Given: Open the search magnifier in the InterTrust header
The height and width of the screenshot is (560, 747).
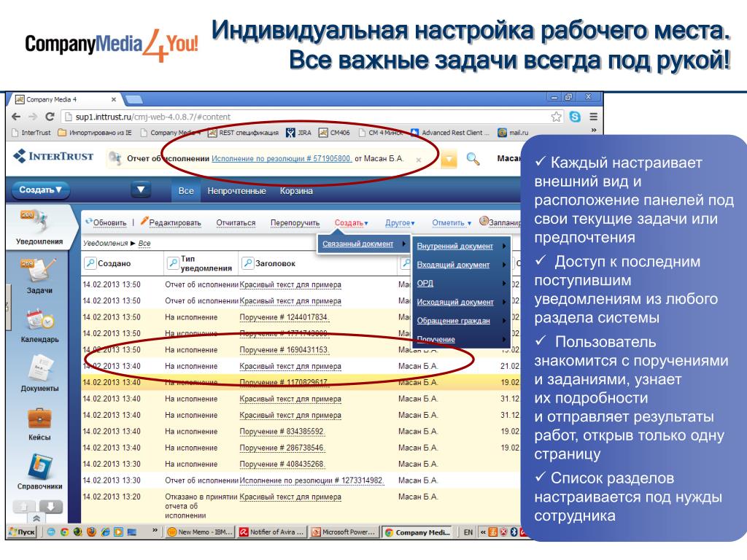Looking at the screenshot, I should (x=473, y=158).
